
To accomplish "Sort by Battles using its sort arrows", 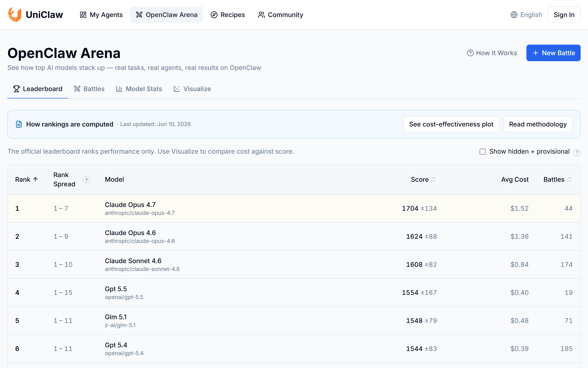I will [570, 180].
